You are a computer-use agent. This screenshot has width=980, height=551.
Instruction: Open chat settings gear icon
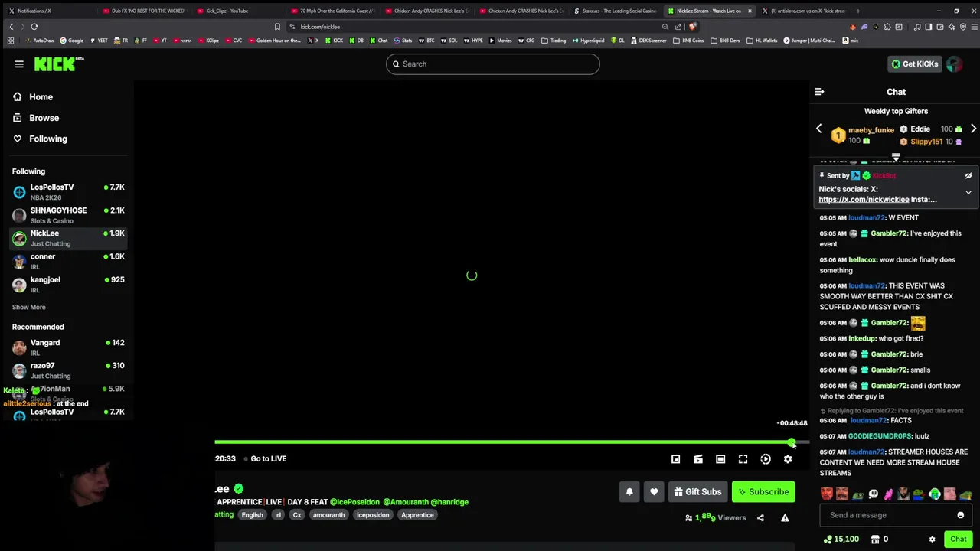pos(932,540)
